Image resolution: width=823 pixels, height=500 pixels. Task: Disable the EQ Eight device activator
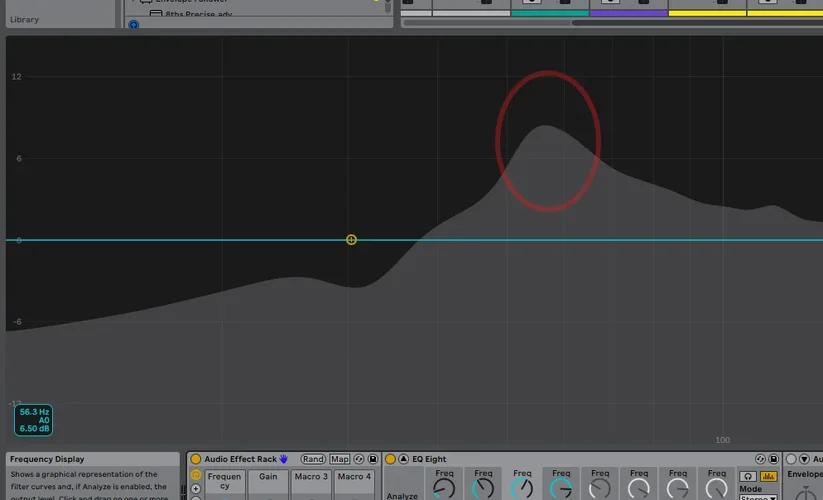[x=391, y=459]
